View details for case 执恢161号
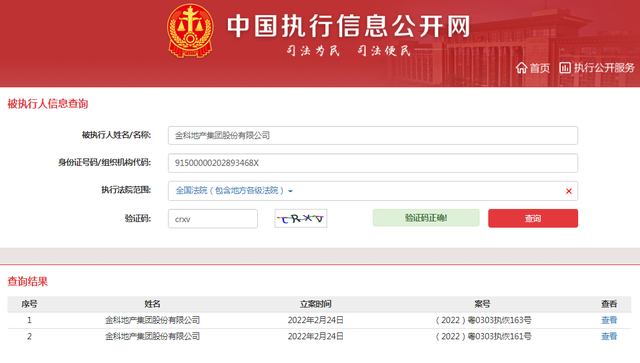 click(x=609, y=336)
